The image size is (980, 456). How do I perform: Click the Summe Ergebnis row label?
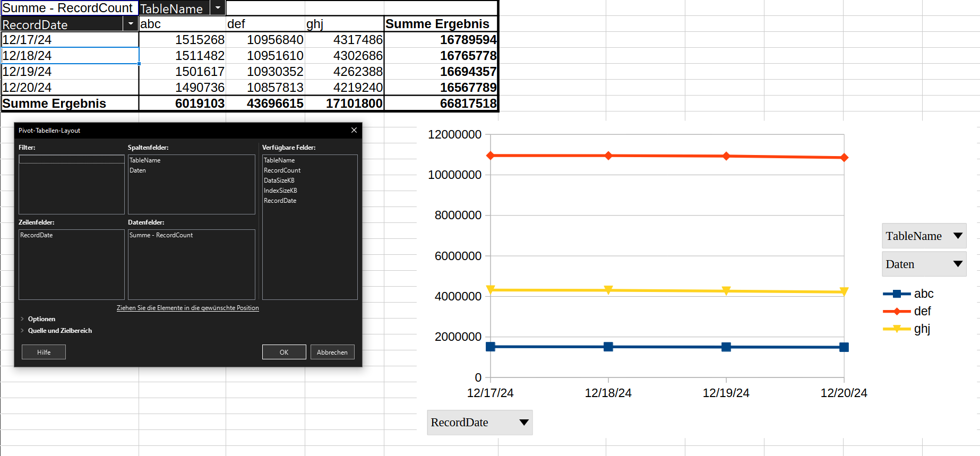tap(70, 104)
